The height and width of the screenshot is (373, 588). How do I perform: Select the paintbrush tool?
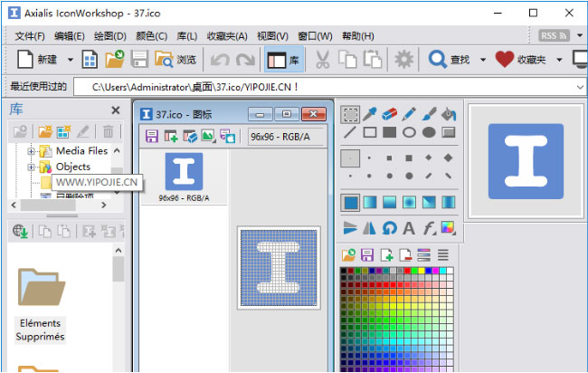tap(429, 114)
